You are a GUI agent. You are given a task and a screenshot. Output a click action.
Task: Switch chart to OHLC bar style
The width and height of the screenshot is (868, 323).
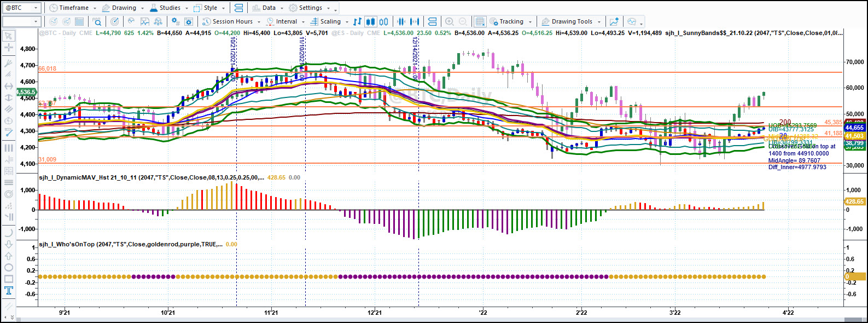(357, 22)
